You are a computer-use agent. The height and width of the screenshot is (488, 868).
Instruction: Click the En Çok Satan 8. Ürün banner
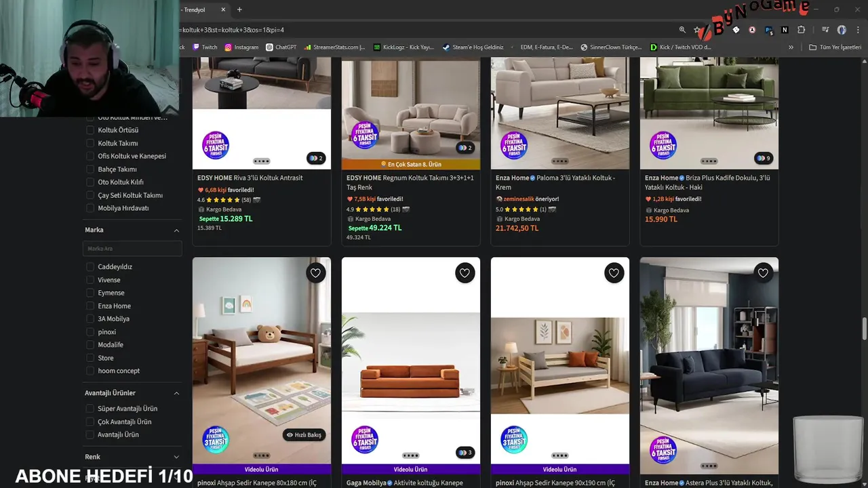point(411,164)
